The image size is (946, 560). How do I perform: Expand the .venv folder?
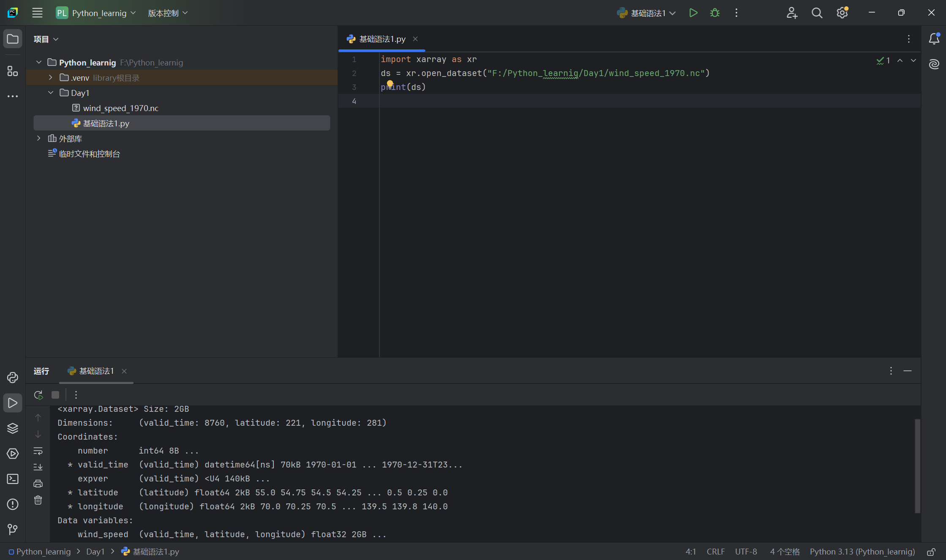coord(51,78)
